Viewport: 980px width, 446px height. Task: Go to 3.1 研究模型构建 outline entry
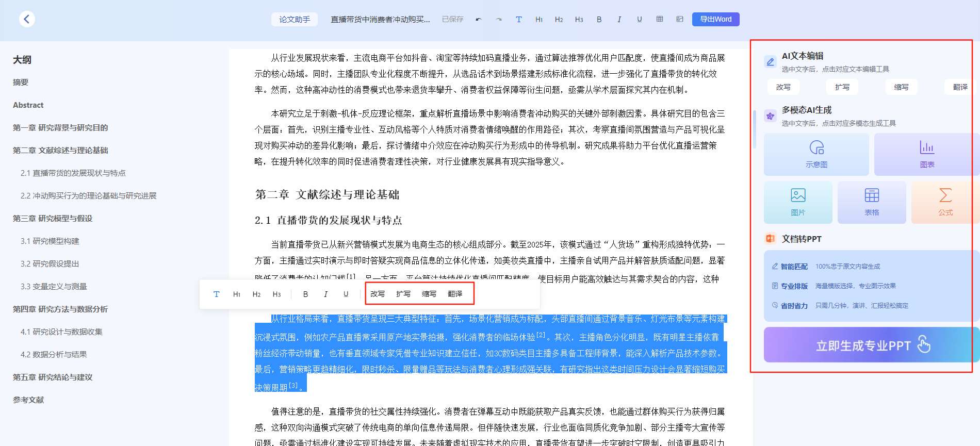(50, 241)
